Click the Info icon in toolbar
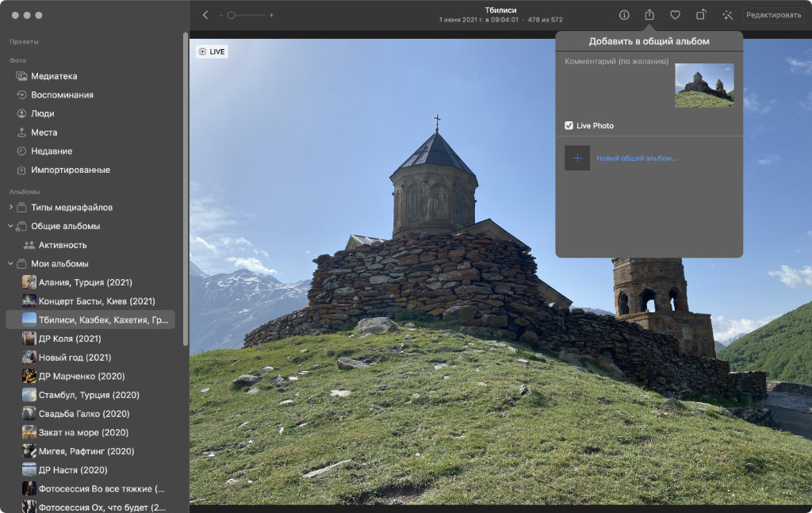This screenshot has height=513, width=812. [x=624, y=15]
